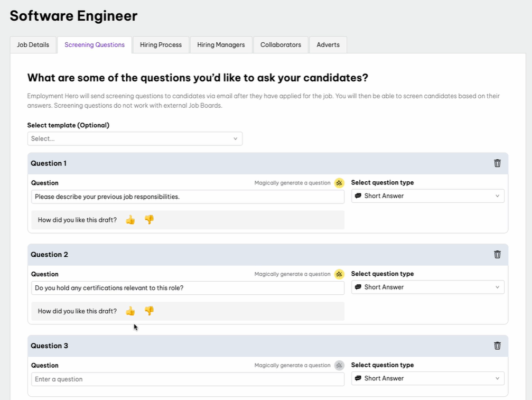Click the empty 'Enter a question' field
The width and height of the screenshot is (532, 400).
pos(188,379)
